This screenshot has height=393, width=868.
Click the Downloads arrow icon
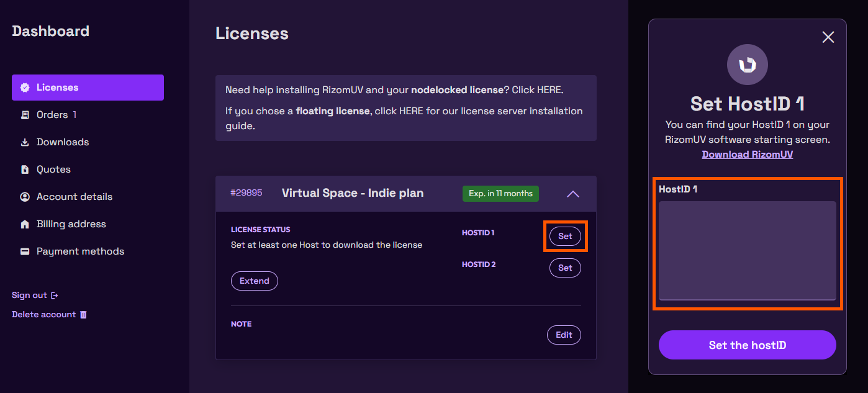[25, 142]
